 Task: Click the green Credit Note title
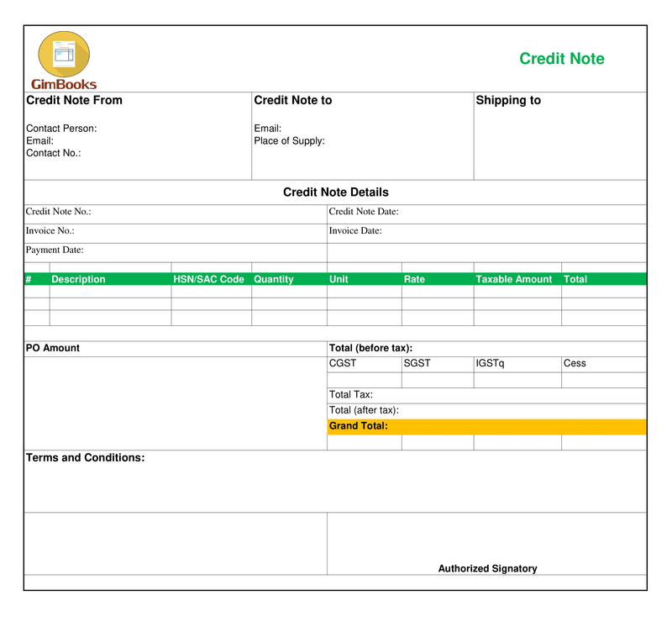[x=562, y=59]
